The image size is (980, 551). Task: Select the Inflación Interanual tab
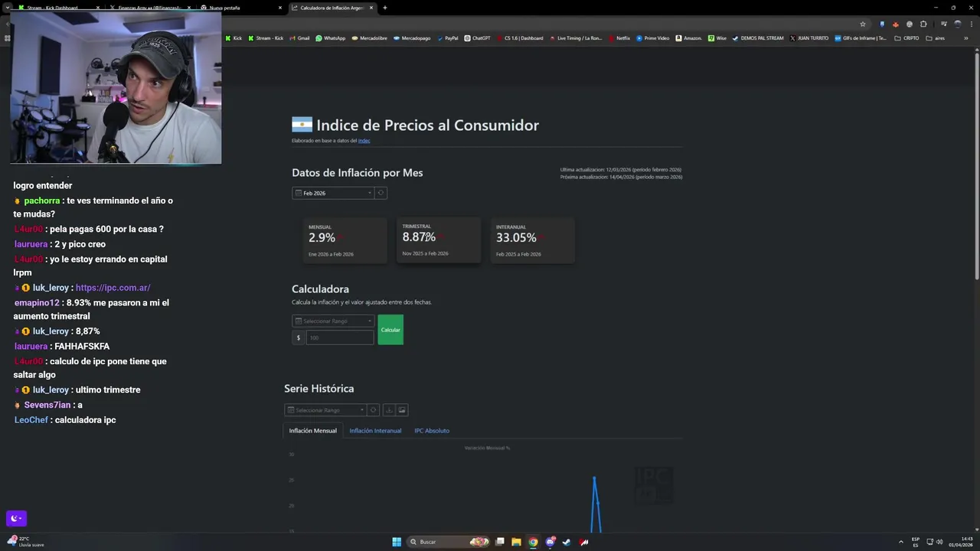point(375,431)
